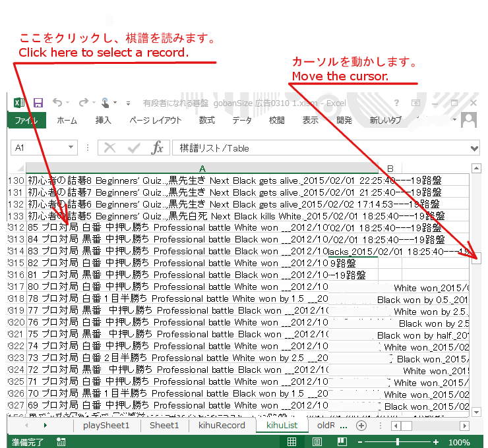Open the Name Box dropdown
This screenshot has width=488, height=448.
click(71, 148)
